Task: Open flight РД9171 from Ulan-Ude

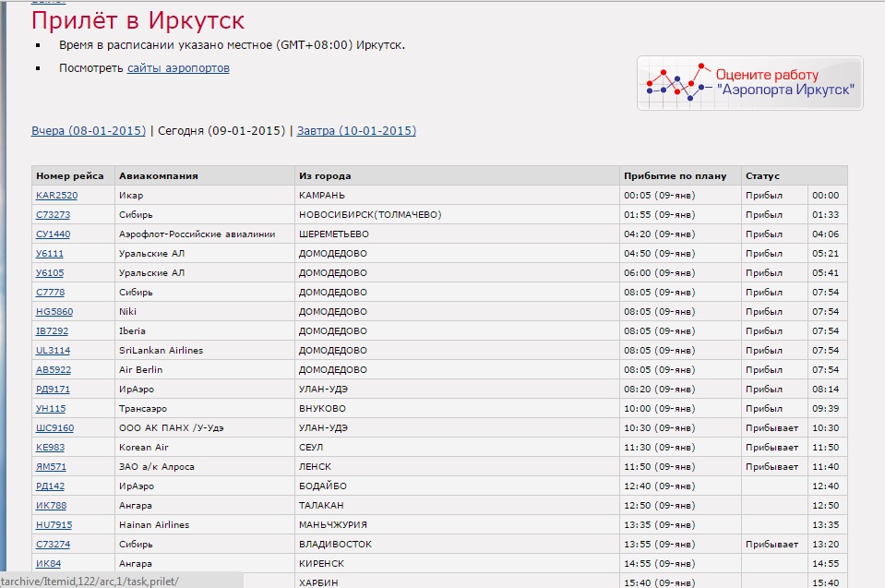Action: pyautogui.click(x=53, y=390)
